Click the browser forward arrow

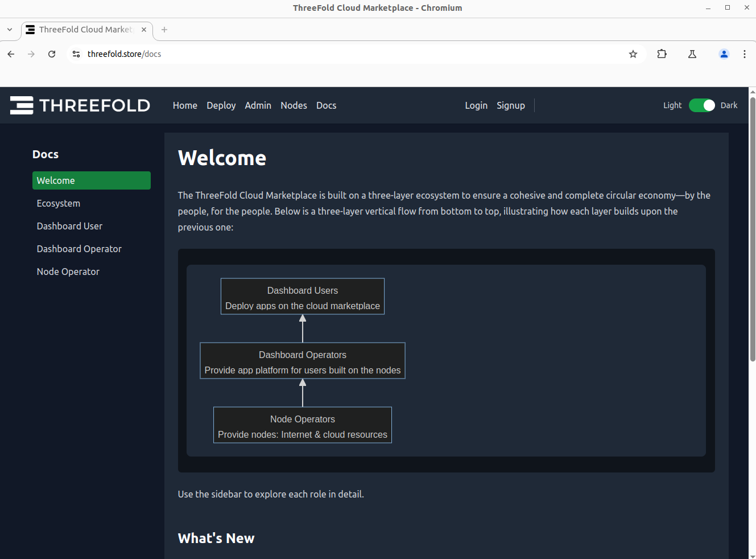(x=31, y=54)
